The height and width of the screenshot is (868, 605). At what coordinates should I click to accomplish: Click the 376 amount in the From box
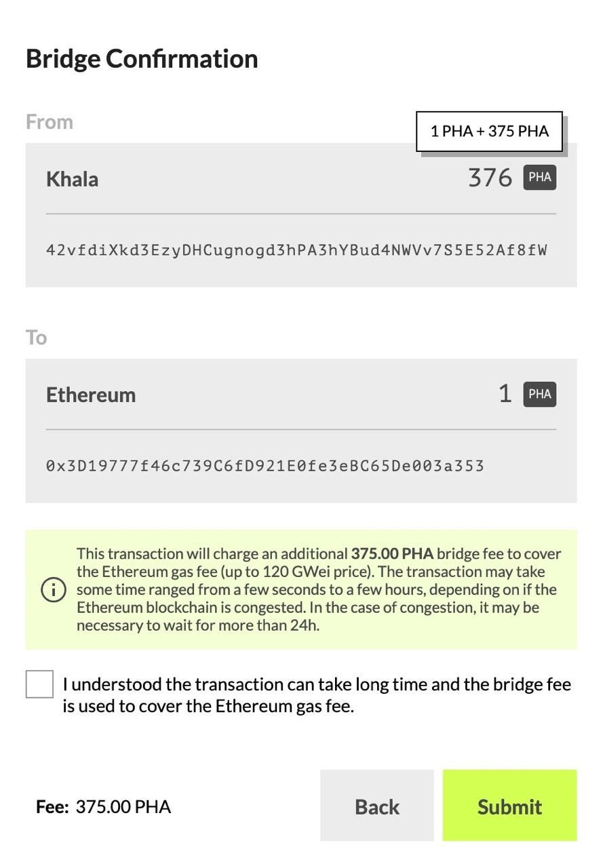coord(490,178)
